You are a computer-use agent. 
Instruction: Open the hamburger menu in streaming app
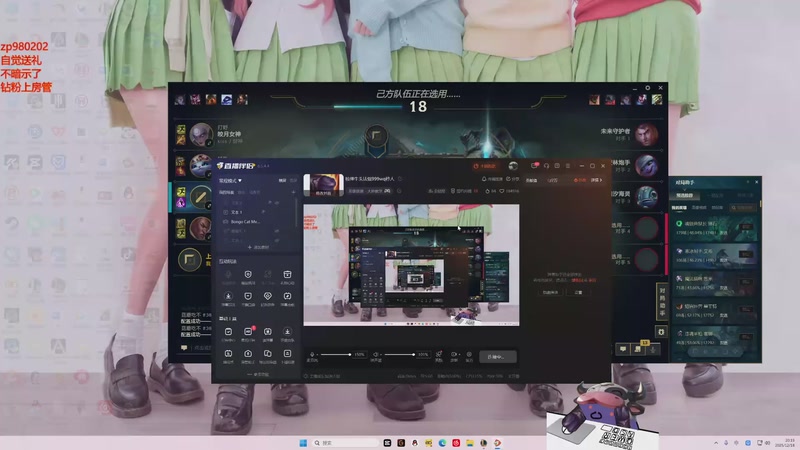click(568, 166)
